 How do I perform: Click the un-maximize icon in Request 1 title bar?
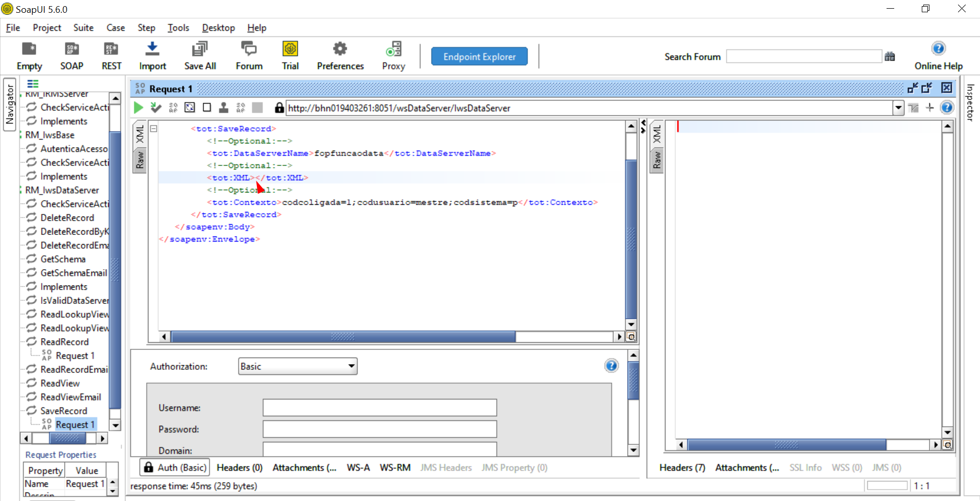[913, 88]
